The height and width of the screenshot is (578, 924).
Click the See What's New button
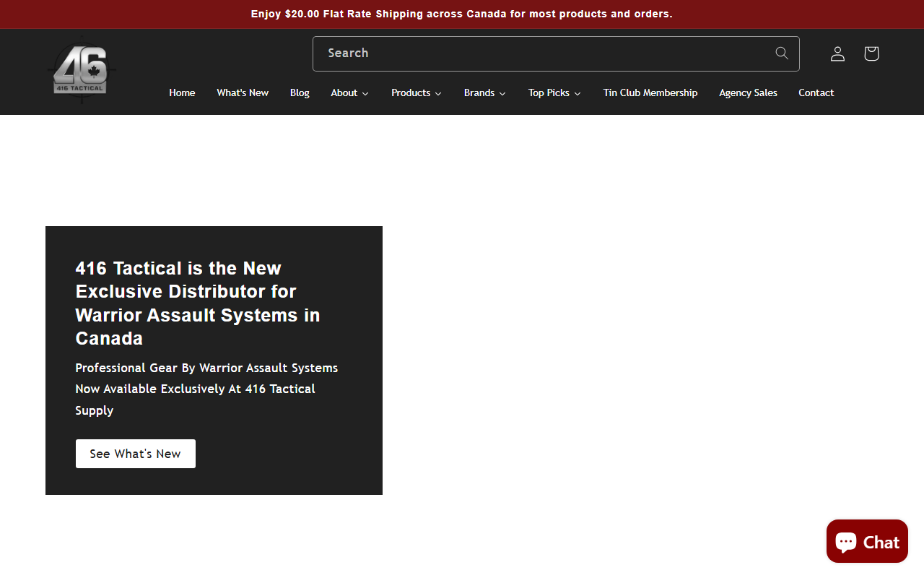coord(136,454)
